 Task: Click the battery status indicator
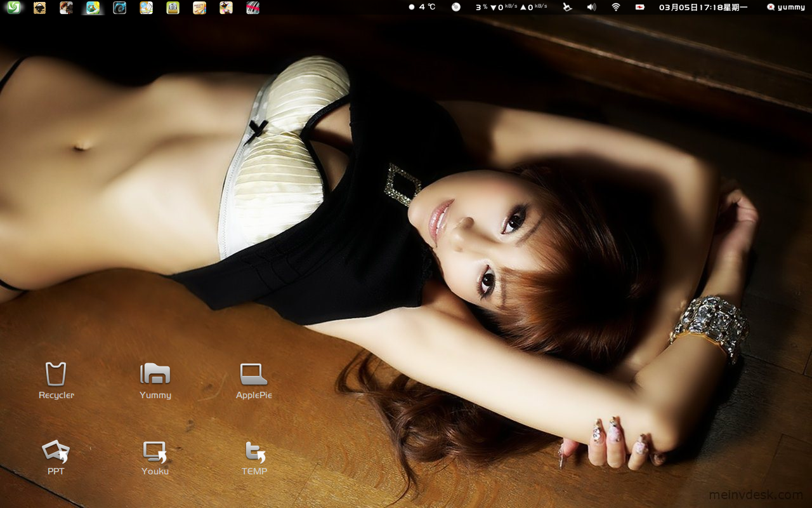(640, 7)
